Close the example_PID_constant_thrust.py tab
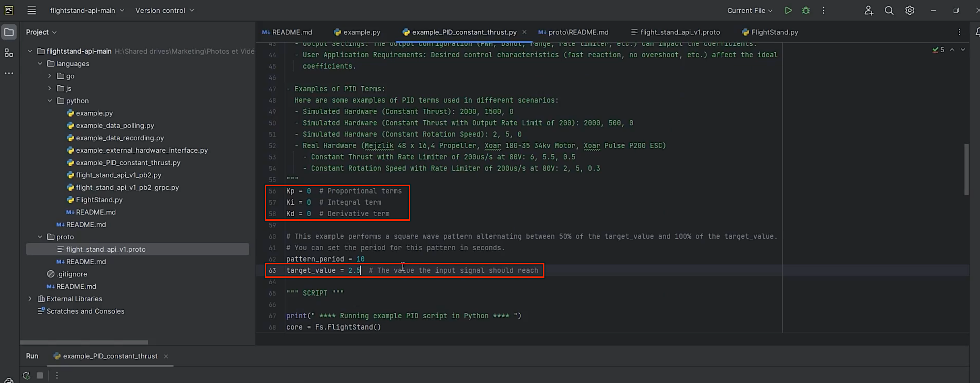This screenshot has width=980, height=383. [524, 32]
